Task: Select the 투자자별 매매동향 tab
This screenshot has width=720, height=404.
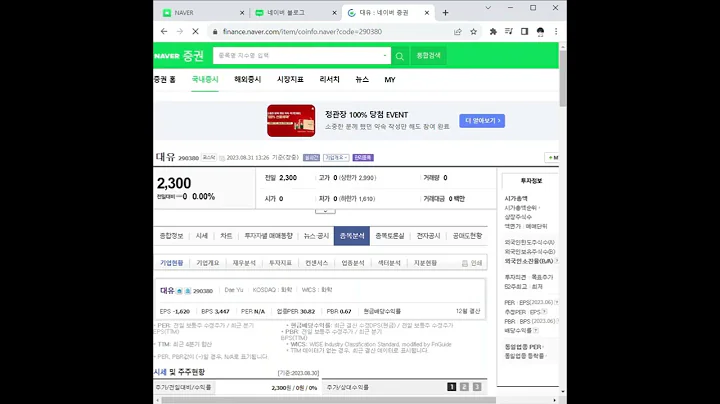Action: (268, 236)
